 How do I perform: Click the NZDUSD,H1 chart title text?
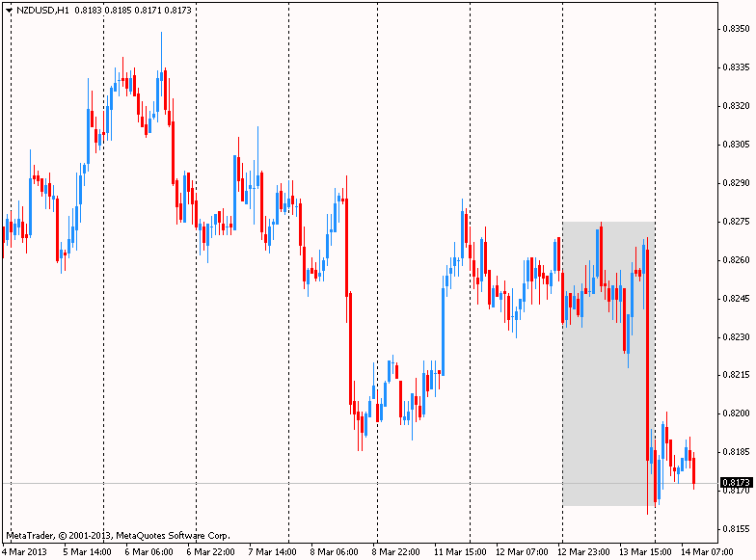click(42, 10)
